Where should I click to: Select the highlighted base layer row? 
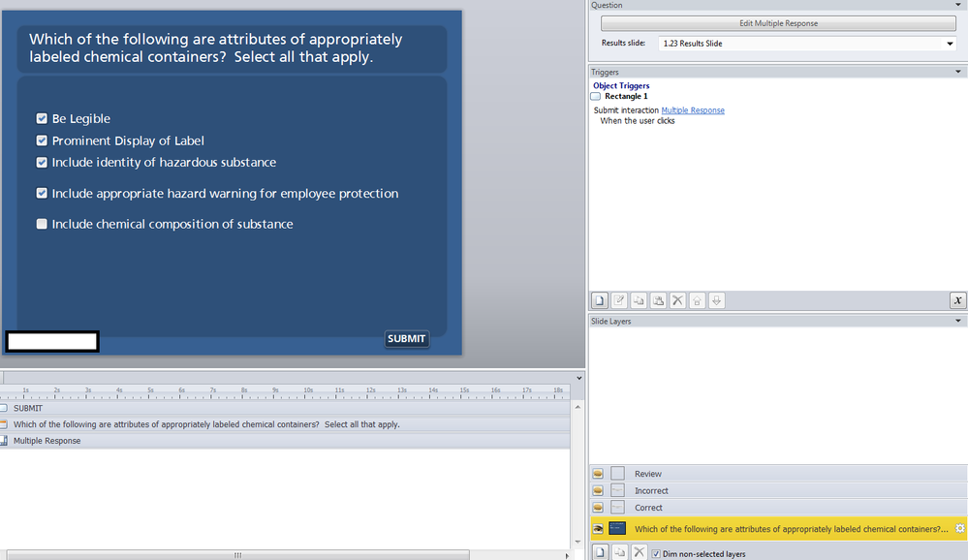(x=778, y=528)
